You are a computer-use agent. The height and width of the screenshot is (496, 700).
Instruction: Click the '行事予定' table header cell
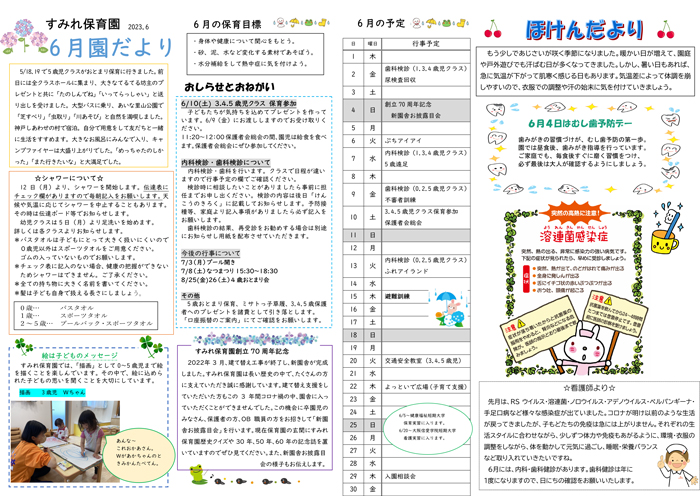click(426, 44)
